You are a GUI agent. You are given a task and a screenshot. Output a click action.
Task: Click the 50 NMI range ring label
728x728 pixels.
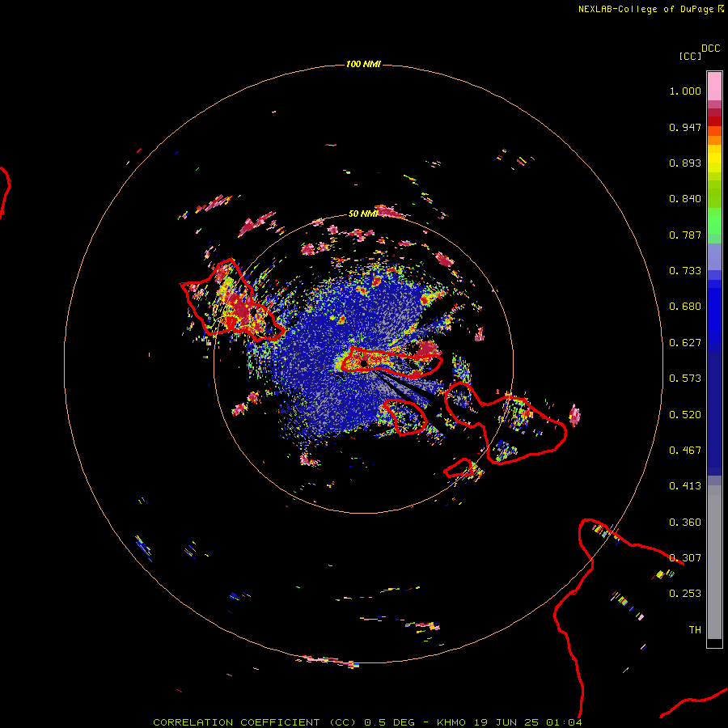(x=362, y=214)
